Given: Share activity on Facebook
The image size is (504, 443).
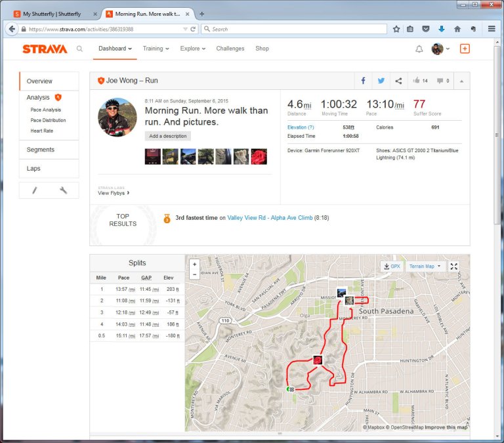Looking at the screenshot, I should (x=363, y=81).
